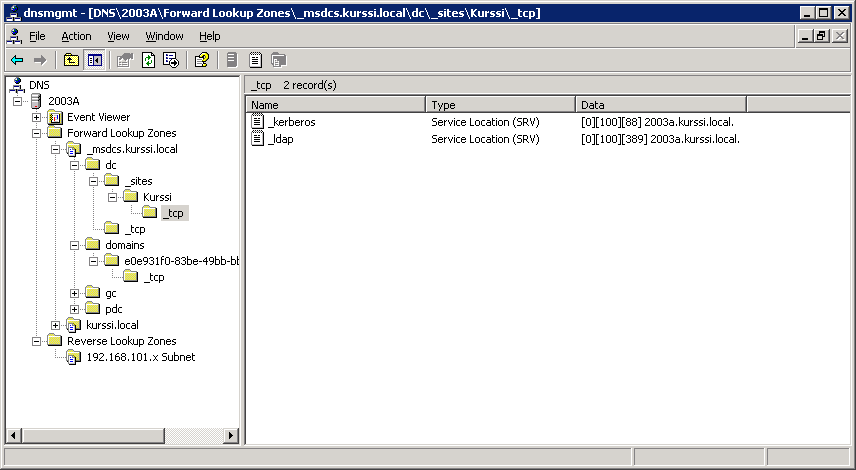856x470 pixels.
Task: Click the dnsmgmt title bar system icon
Action: click(13, 13)
